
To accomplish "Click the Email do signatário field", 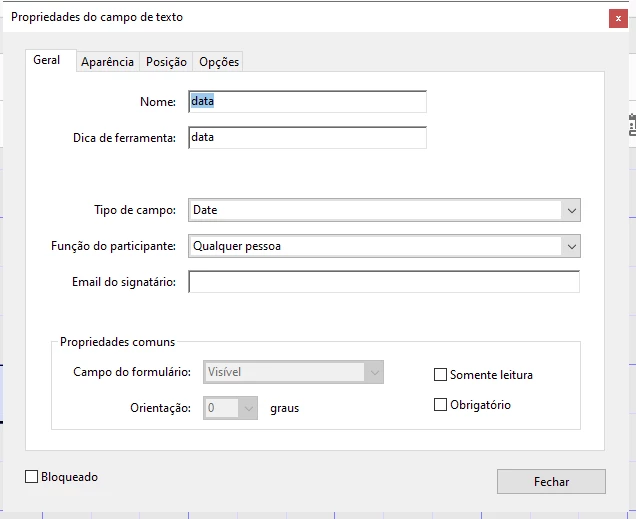I will 384,282.
